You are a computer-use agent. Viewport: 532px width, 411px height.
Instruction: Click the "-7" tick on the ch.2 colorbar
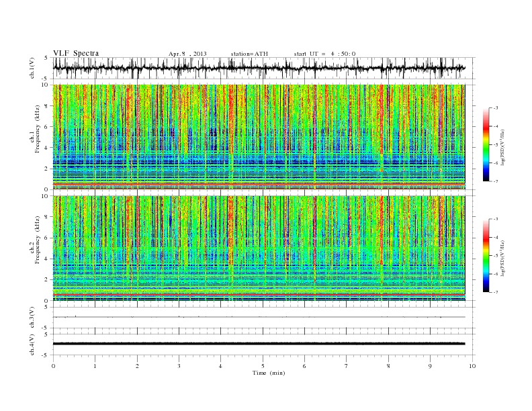click(495, 292)
